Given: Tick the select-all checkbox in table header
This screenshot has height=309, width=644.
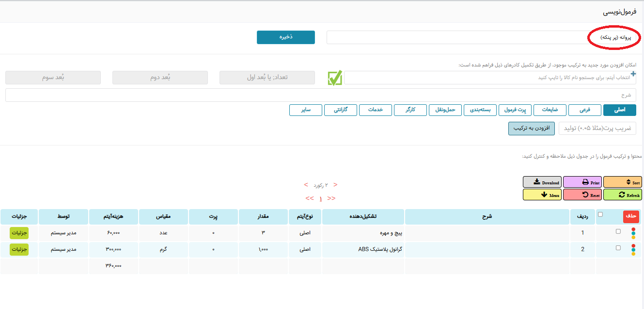Looking at the screenshot, I should tap(601, 214).
